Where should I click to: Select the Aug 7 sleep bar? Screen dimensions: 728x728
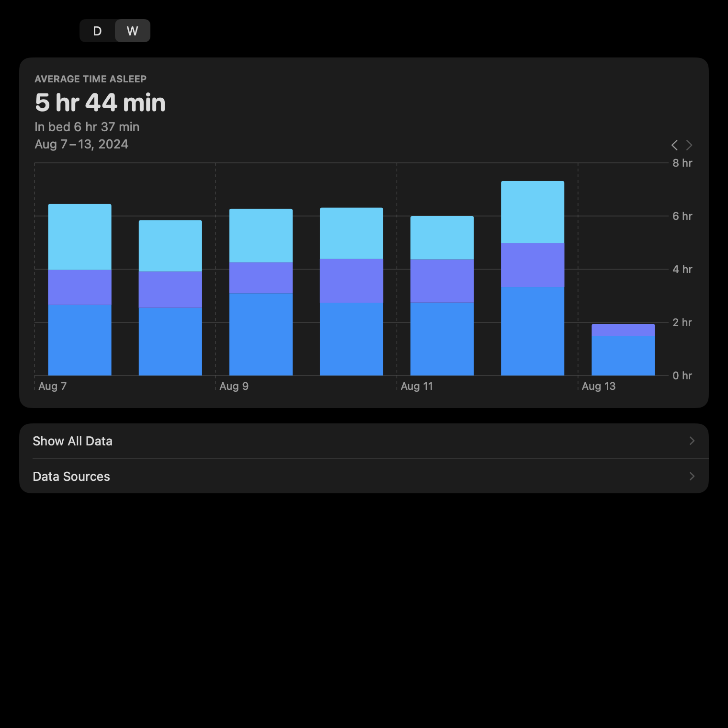80,290
